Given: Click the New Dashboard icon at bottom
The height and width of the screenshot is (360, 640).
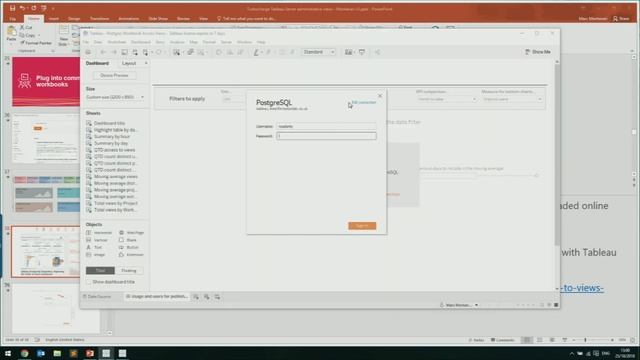Looking at the screenshot, I should [207, 297].
